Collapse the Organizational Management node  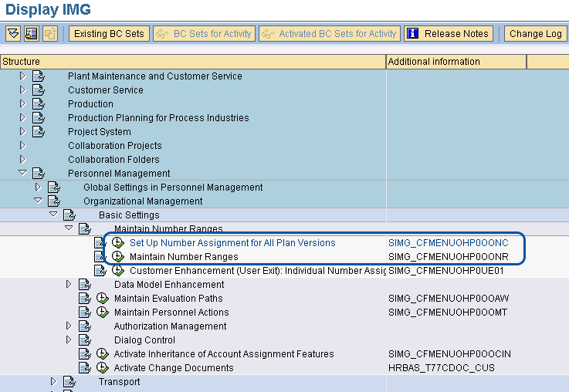(x=38, y=201)
